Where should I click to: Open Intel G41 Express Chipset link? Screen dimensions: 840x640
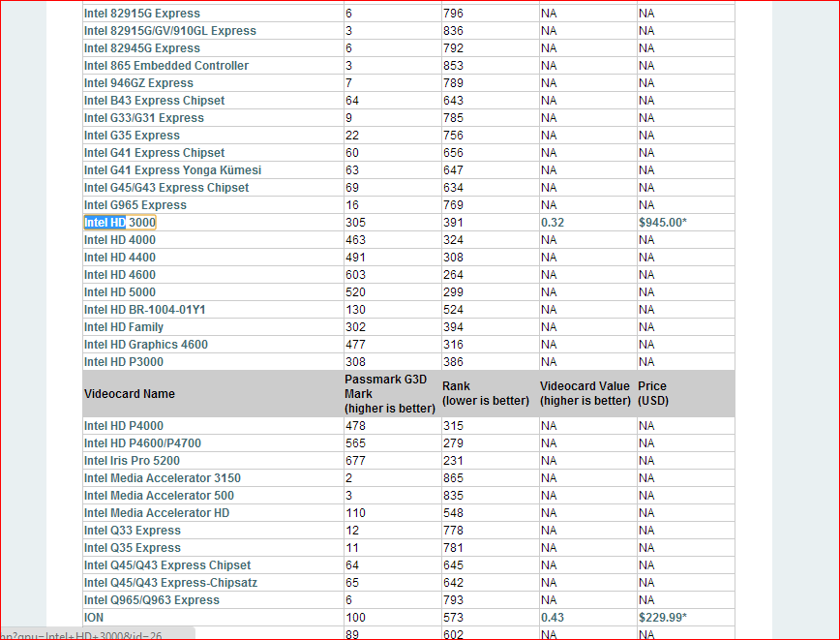click(x=154, y=153)
